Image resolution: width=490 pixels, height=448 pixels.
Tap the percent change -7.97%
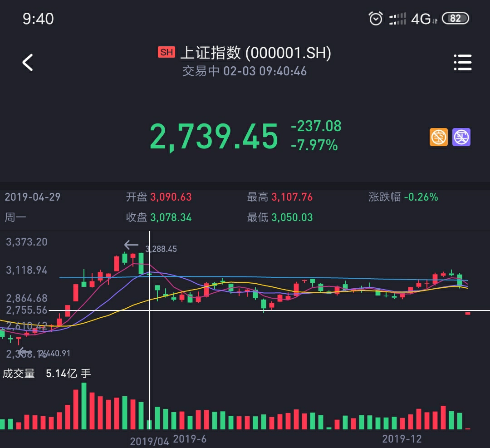pyautogui.click(x=314, y=145)
